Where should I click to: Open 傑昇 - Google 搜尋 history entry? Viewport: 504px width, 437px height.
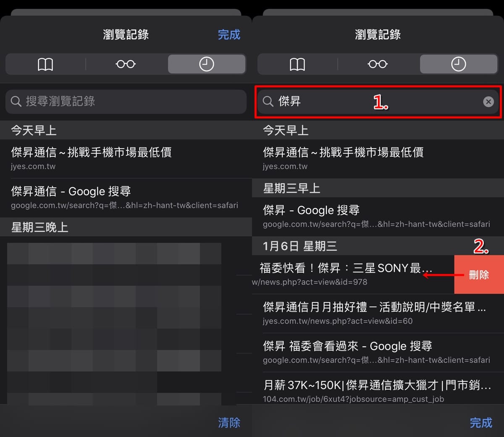(x=378, y=216)
